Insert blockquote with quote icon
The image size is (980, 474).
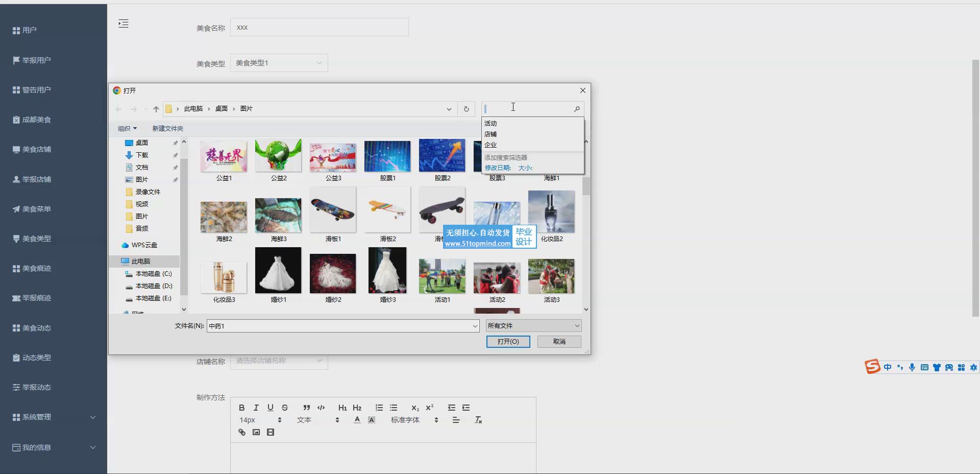pos(306,408)
